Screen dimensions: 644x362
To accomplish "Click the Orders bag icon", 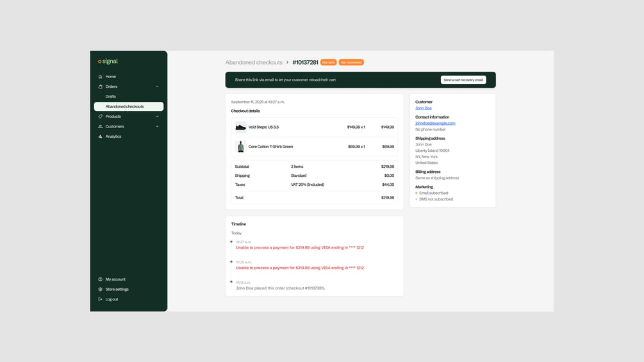I will tap(100, 86).
